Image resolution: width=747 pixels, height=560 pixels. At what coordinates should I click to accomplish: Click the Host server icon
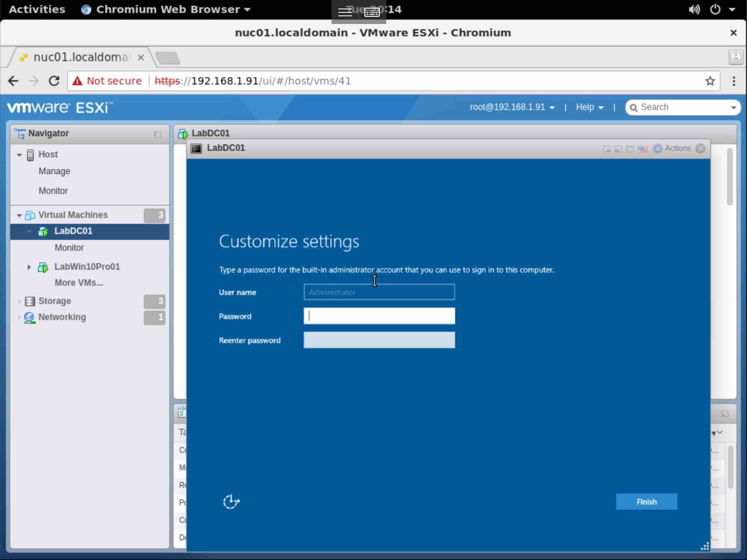[30, 155]
